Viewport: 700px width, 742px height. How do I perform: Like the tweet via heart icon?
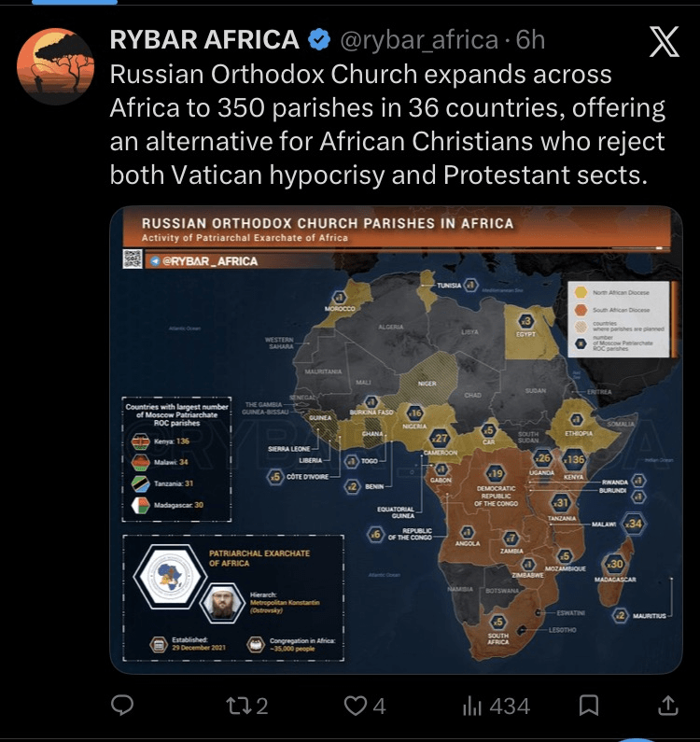[x=356, y=706]
